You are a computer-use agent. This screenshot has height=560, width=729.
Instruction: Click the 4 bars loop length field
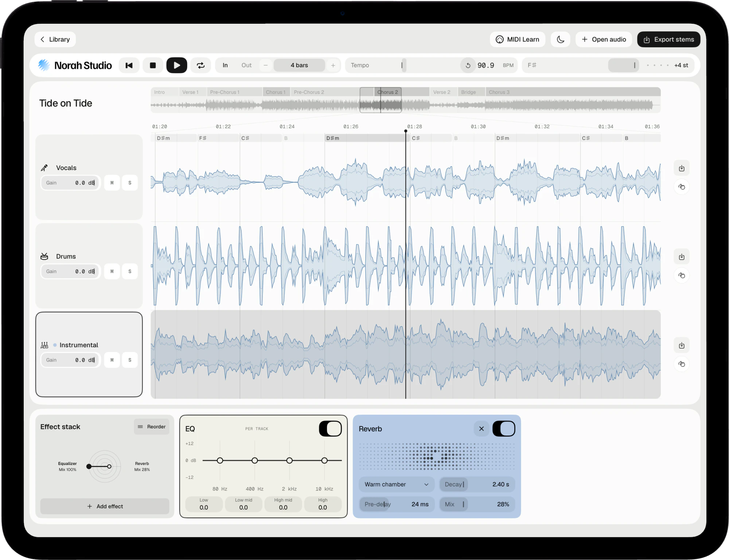pyautogui.click(x=299, y=65)
